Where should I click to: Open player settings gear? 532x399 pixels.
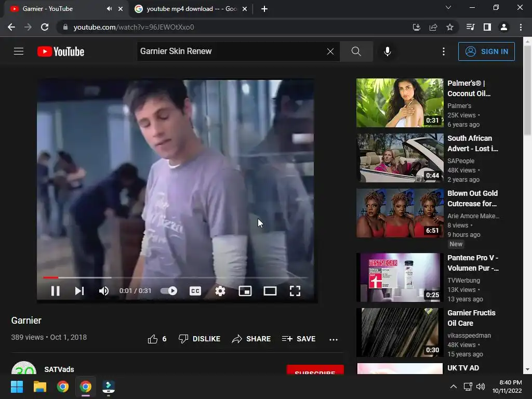220,291
